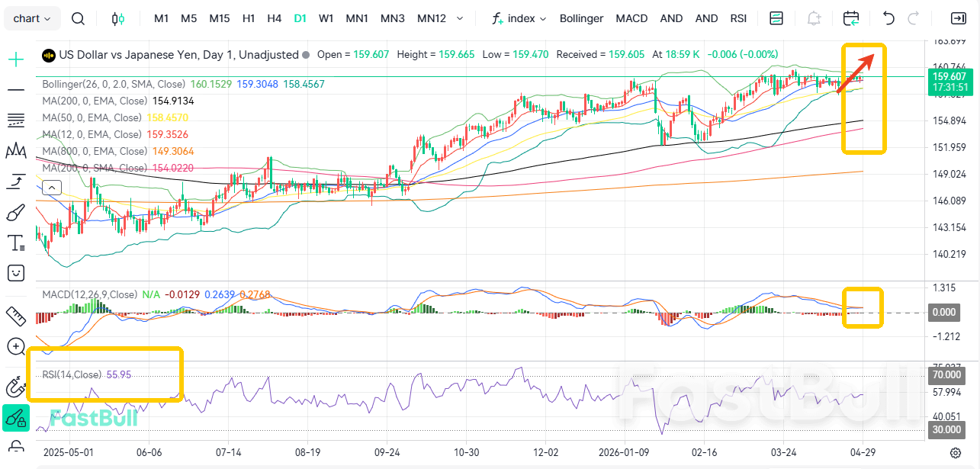Select the H4 timeframe tab
The width and height of the screenshot is (980, 469).
(274, 18)
